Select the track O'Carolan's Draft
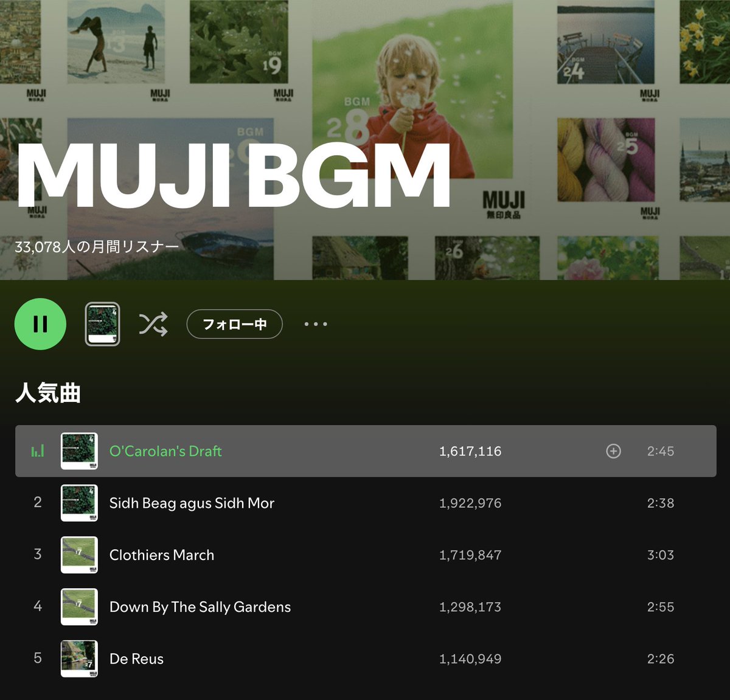Screen dimensions: 730x700 point(165,451)
